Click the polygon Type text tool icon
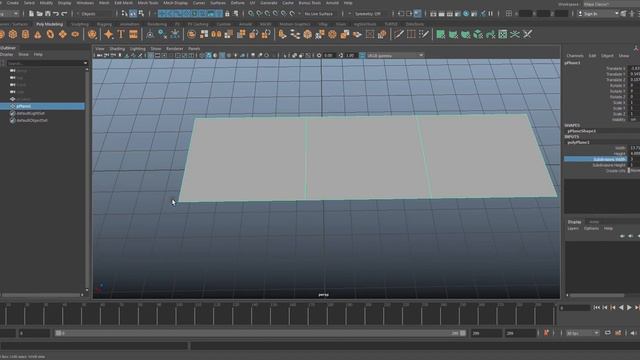640x360 pixels. click(121, 35)
